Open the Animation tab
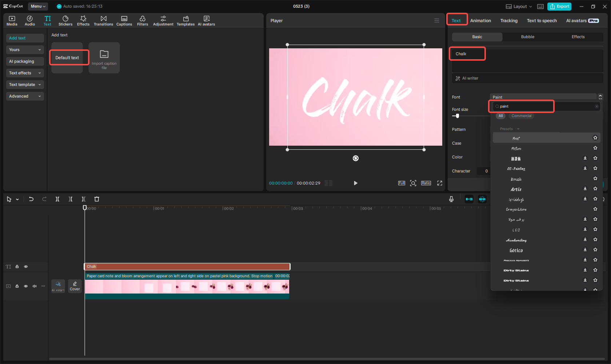The image size is (611, 364). (x=480, y=21)
